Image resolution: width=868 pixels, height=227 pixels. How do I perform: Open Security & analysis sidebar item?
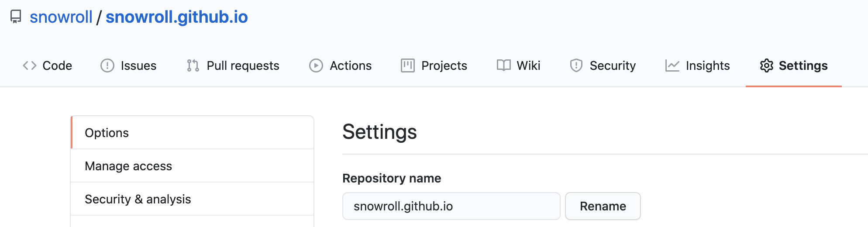[x=138, y=199]
